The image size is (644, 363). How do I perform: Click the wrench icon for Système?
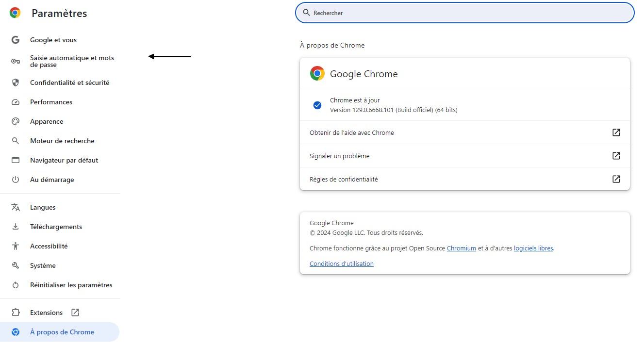click(16, 265)
